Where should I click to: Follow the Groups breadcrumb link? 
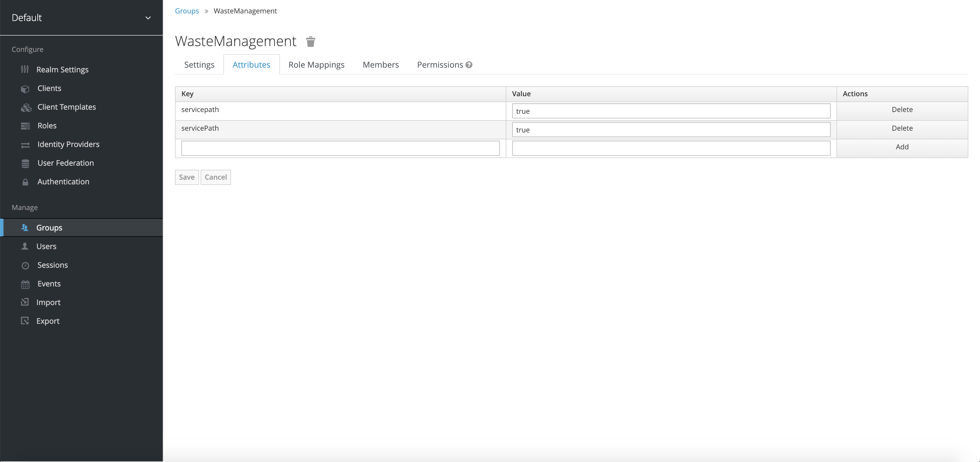(186, 11)
